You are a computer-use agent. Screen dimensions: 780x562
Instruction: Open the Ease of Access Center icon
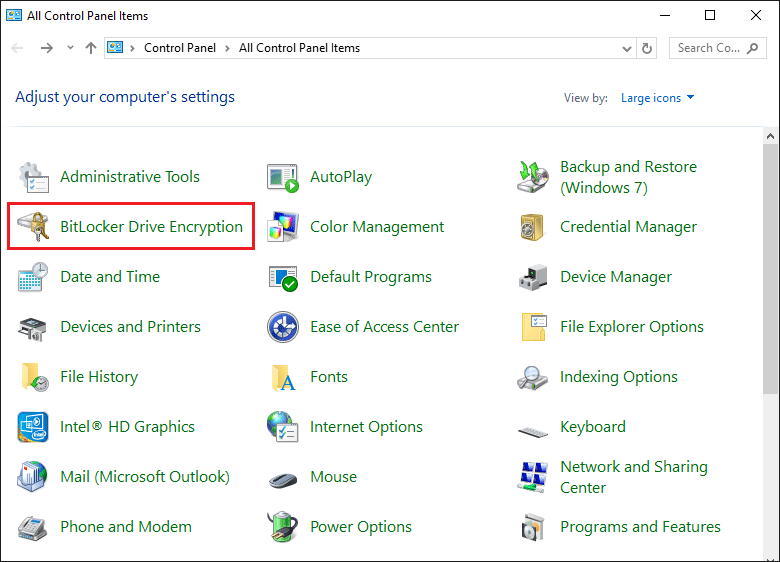(283, 327)
